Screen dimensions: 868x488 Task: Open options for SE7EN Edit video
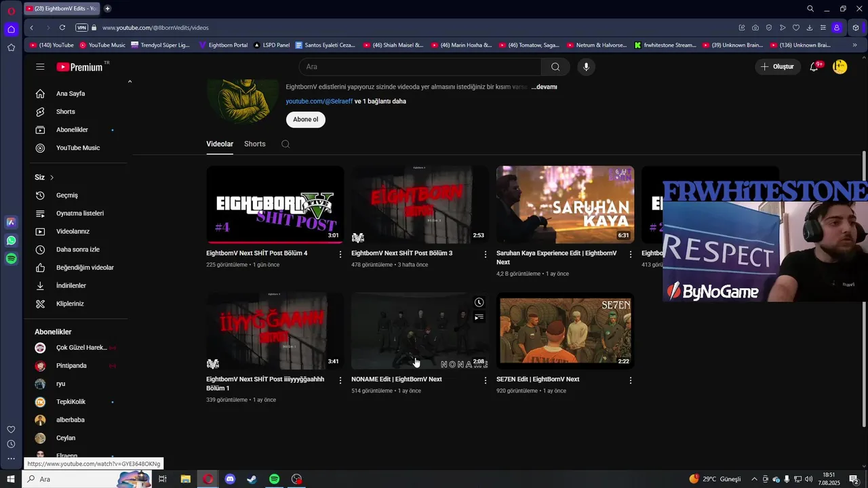tap(631, 380)
